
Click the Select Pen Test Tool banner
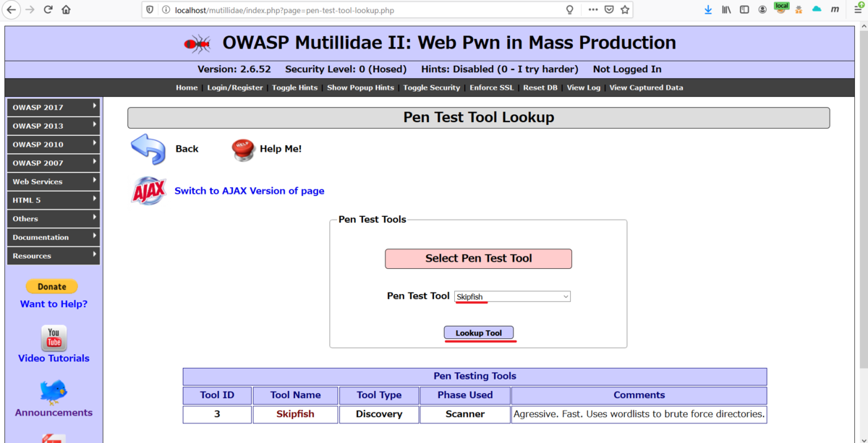tap(479, 259)
